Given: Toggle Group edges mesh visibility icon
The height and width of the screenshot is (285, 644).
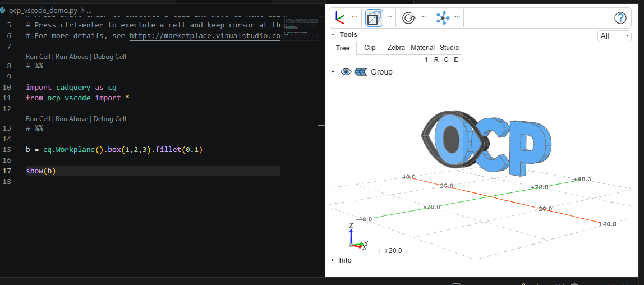Looking at the screenshot, I should point(360,72).
